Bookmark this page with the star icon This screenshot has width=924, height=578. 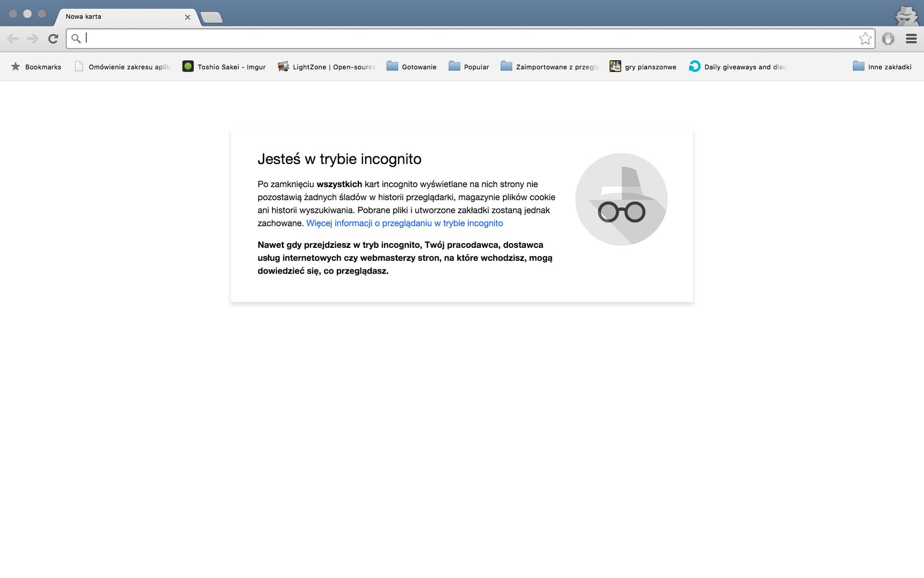coord(865,39)
